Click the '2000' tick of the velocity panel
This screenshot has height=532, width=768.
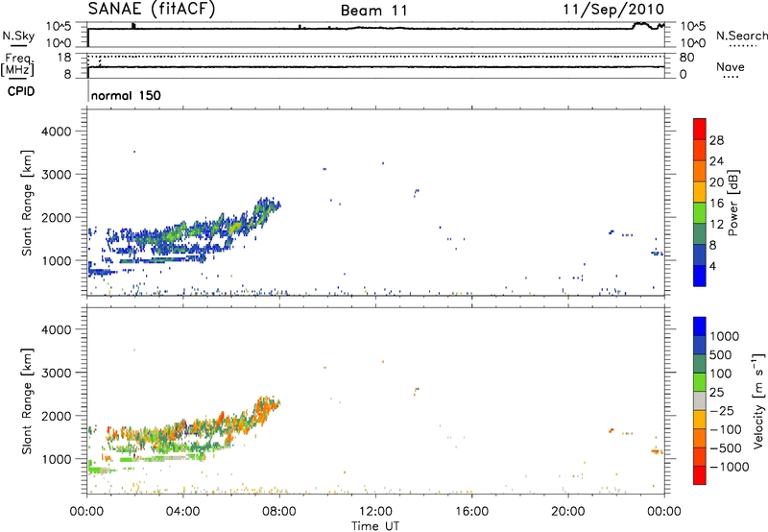pyautogui.click(x=57, y=416)
